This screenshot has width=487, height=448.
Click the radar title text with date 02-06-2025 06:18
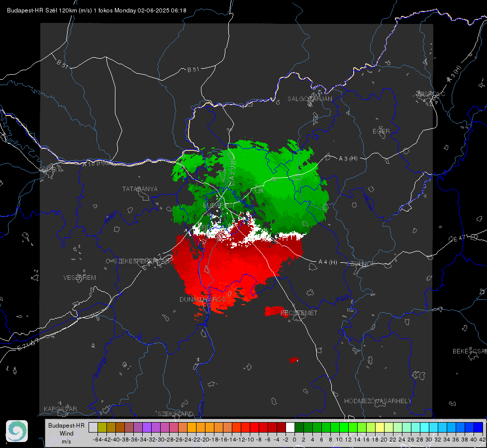pos(97,10)
